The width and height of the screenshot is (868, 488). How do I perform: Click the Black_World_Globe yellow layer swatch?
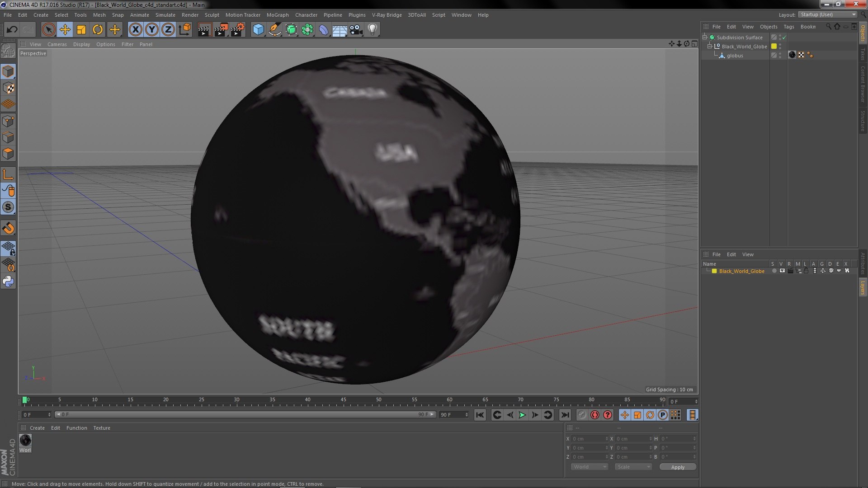tap(774, 46)
